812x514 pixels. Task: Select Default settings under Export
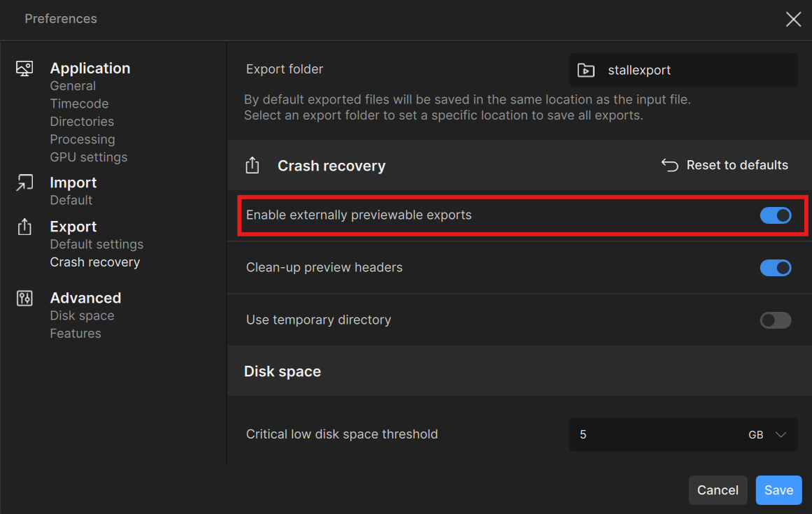pyautogui.click(x=97, y=244)
